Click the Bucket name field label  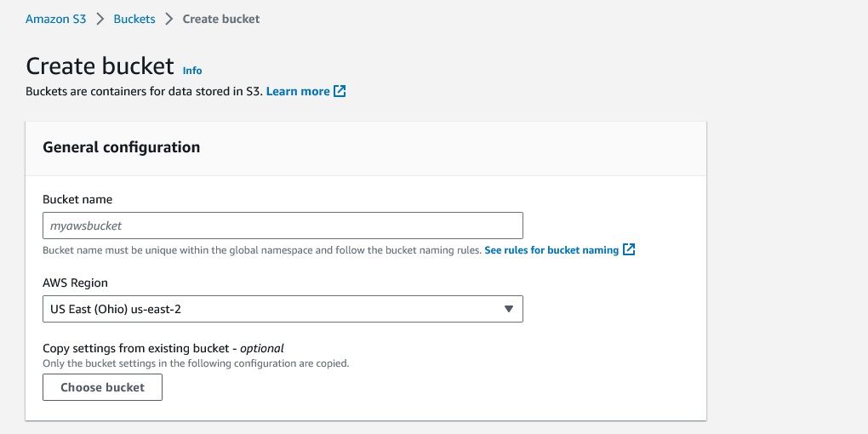click(77, 199)
